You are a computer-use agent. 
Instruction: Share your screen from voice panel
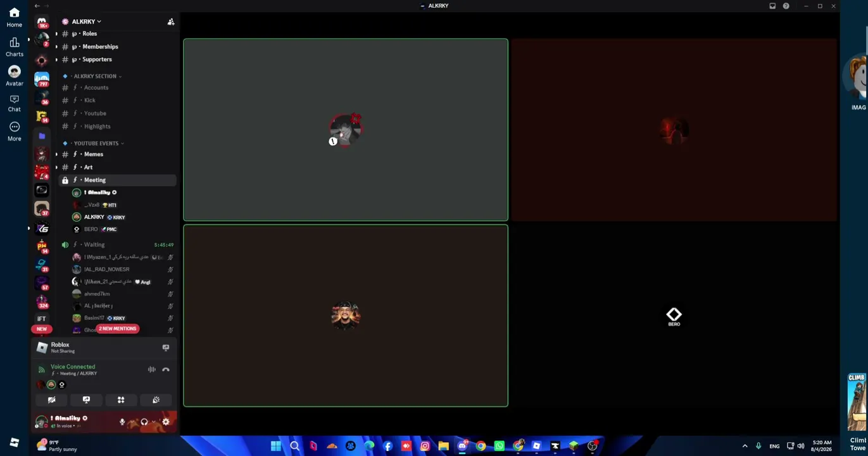(x=86, y=400)
